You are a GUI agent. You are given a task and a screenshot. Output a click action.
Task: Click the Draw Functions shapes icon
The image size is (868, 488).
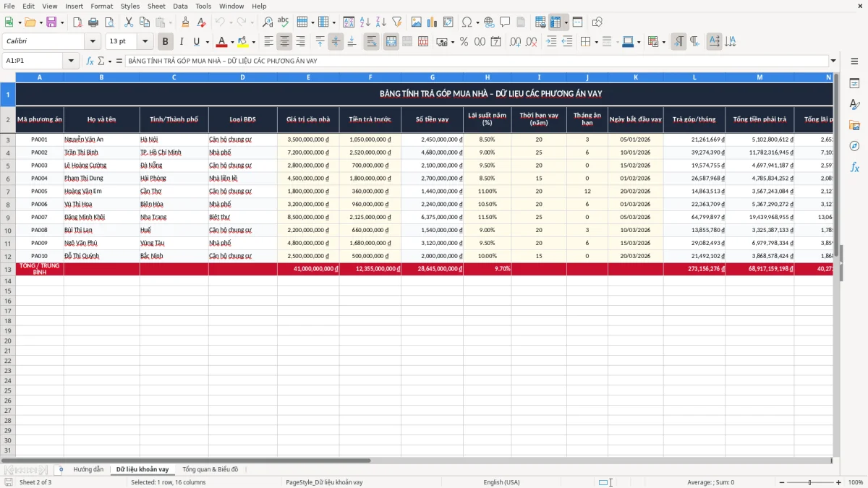[597, 22]
